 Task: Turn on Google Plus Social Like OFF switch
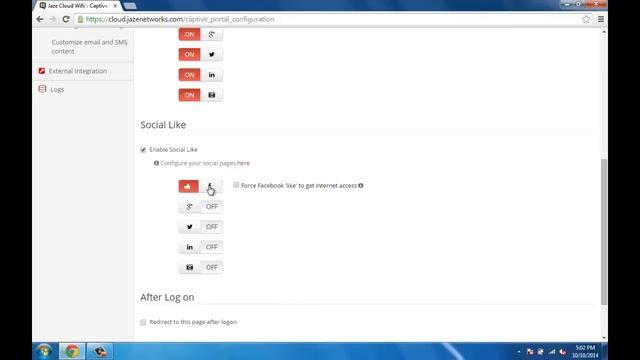coord(211,207)
